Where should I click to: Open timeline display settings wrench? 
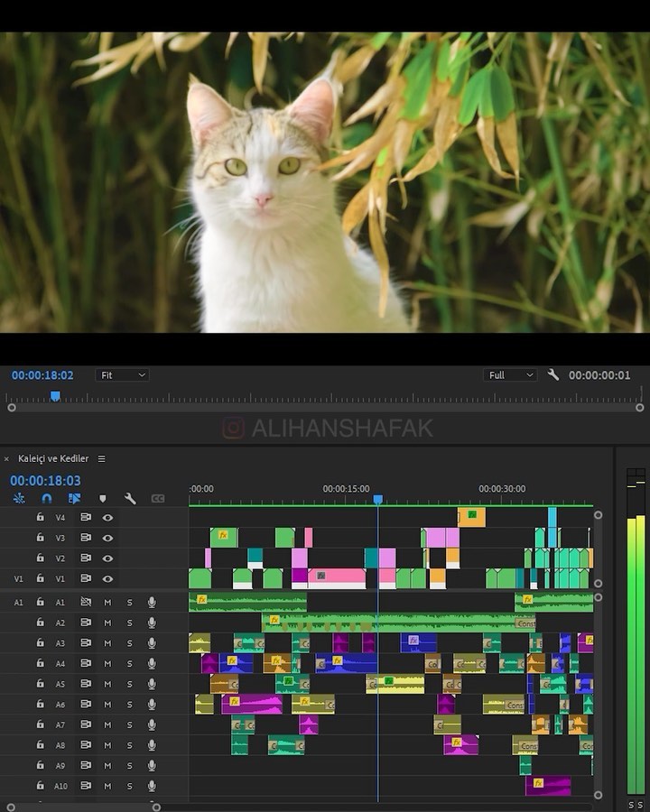(130, 498)
